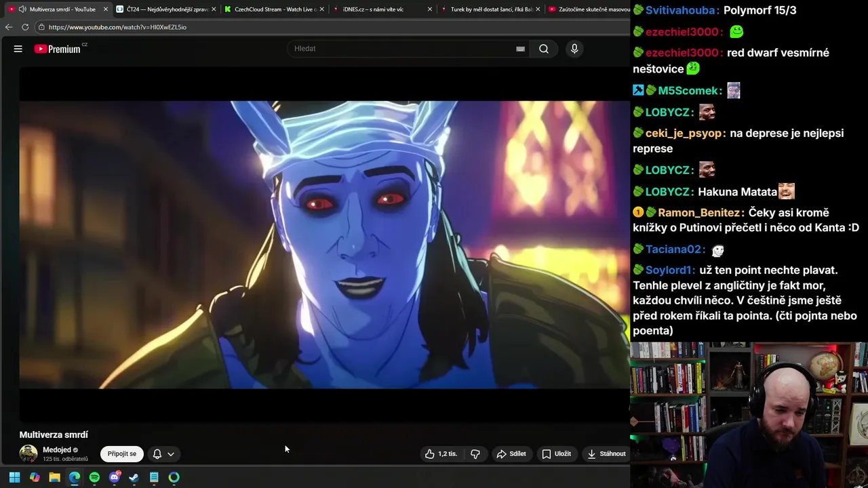The height and width of the screenshot is (488, 868).
Task: Click the magnifying glass search button
Action: (x=544, y=49)
